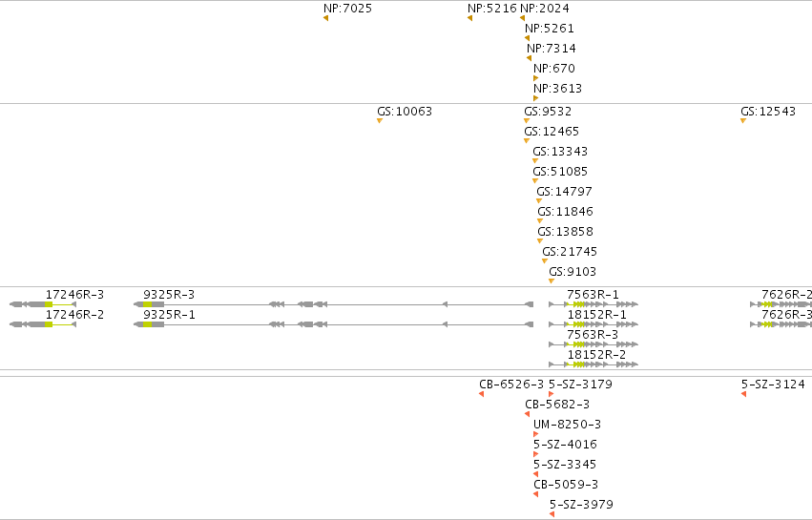Click the 5-SZ-3124 label
Screen dimensions: 812x520
coord(773,385)
